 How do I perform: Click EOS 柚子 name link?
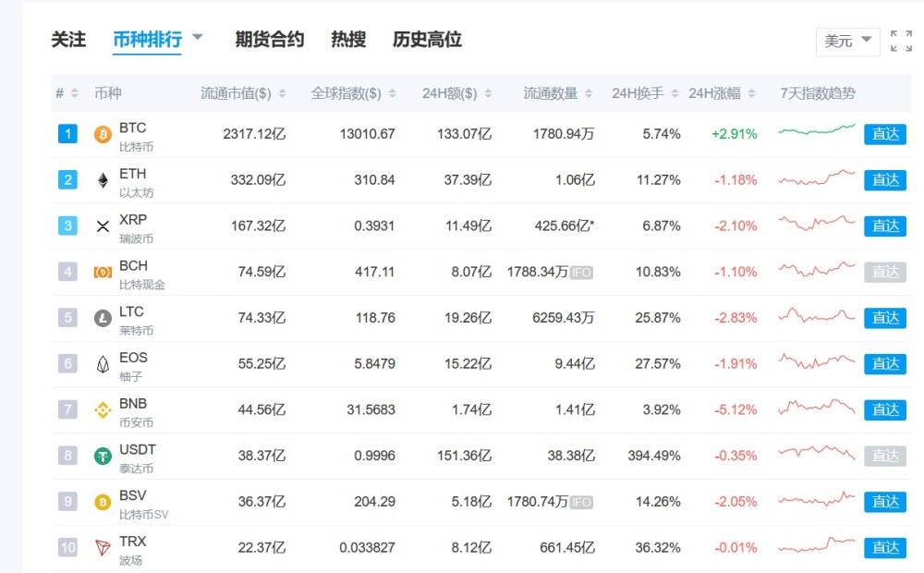pos(133,367)
